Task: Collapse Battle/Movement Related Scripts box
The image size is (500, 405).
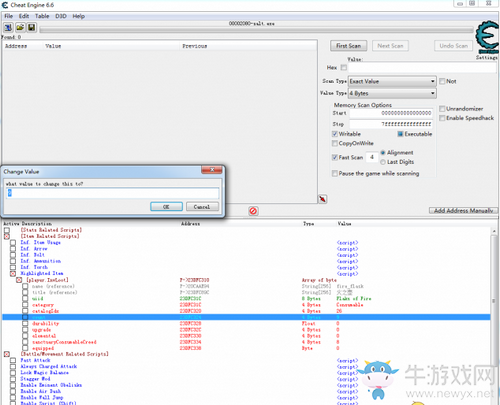Action: pyautogui.click(x=7, y=354)
